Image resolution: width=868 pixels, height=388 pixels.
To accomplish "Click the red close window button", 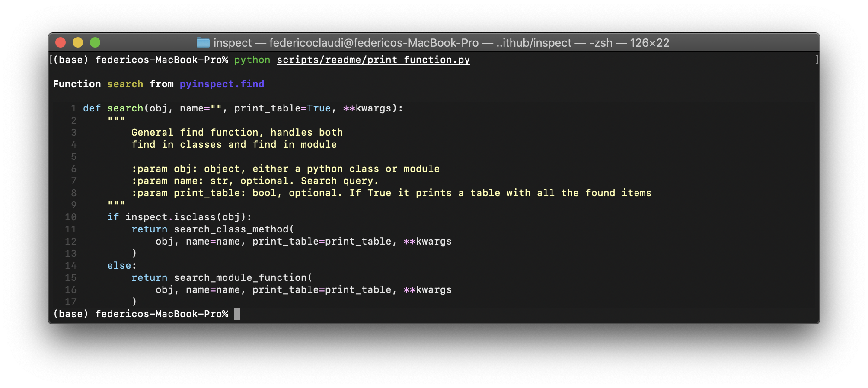I will coord(61,42).
